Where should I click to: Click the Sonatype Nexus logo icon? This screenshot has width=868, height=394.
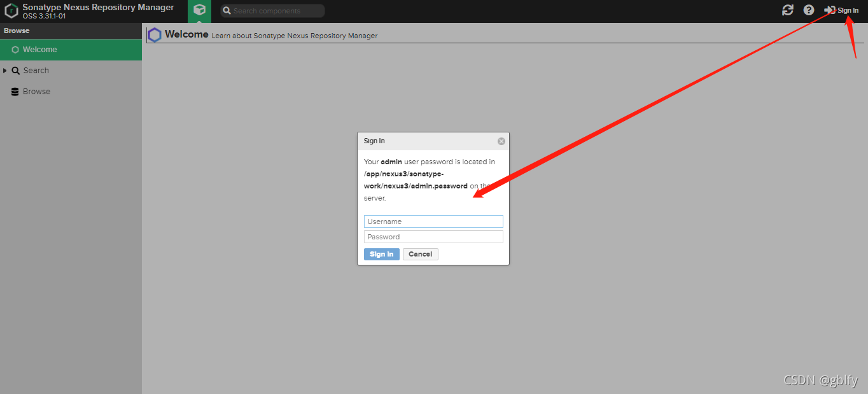(11, 11)
